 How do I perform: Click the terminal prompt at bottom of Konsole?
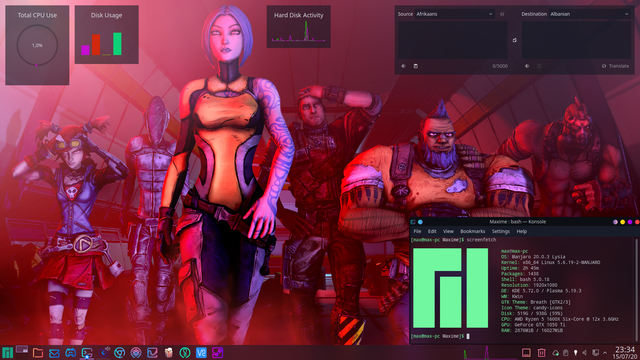tap(440, 336)
